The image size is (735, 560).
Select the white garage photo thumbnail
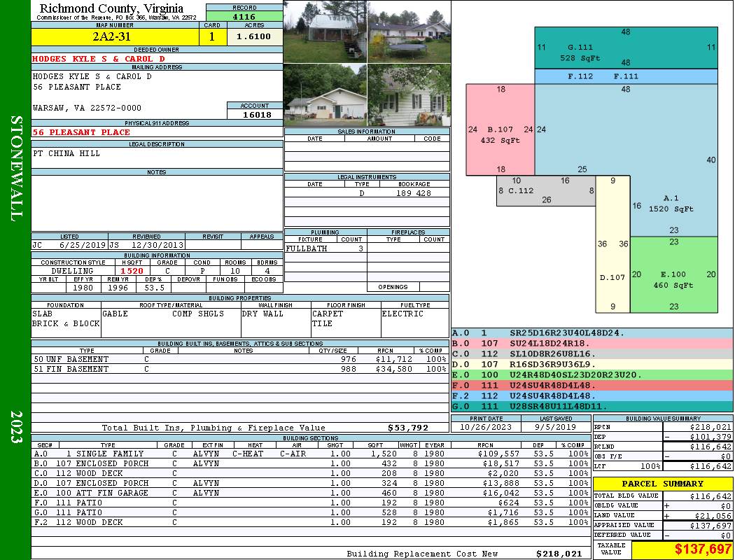[325, 95]
